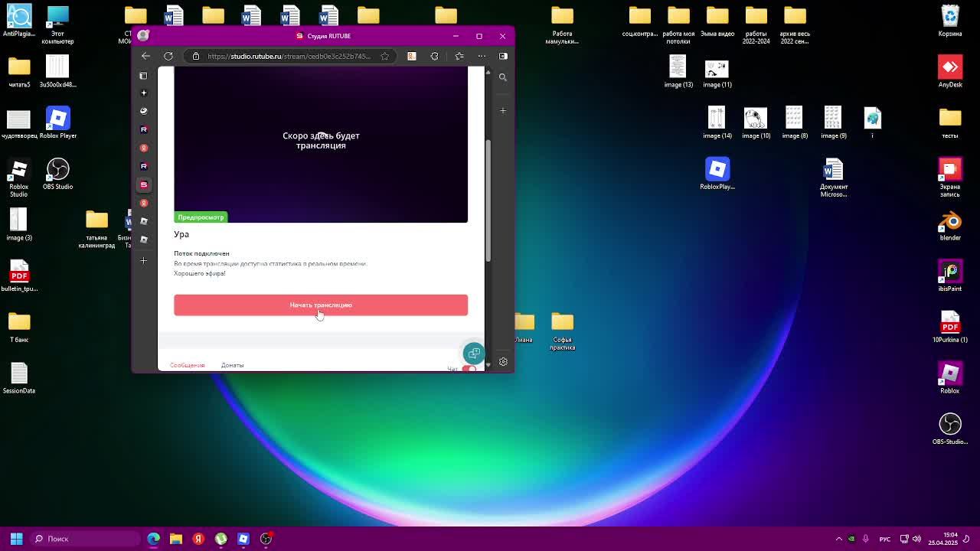This screenshot has height=551, width=980.
Task: Select the 10Purkina PDF file
Action: 950,328
